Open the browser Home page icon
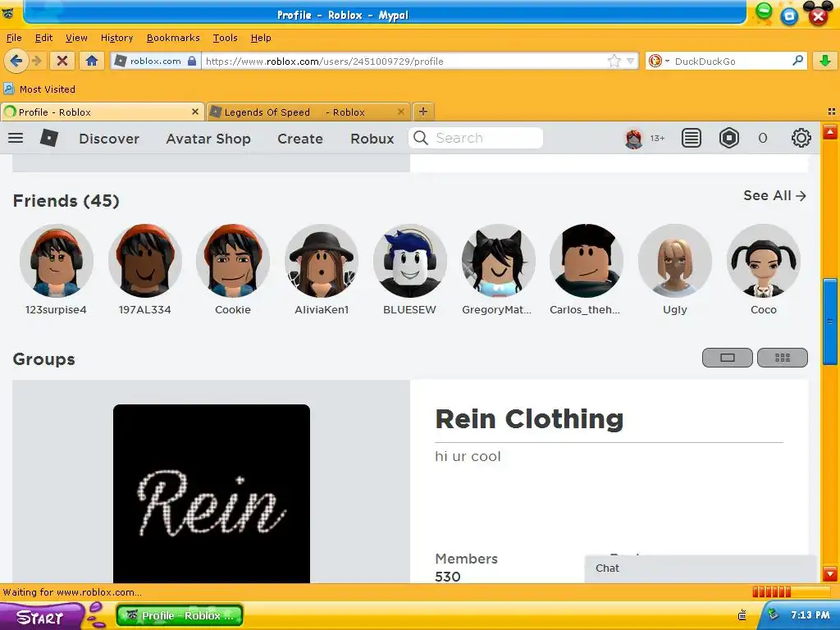 [92, 61]
